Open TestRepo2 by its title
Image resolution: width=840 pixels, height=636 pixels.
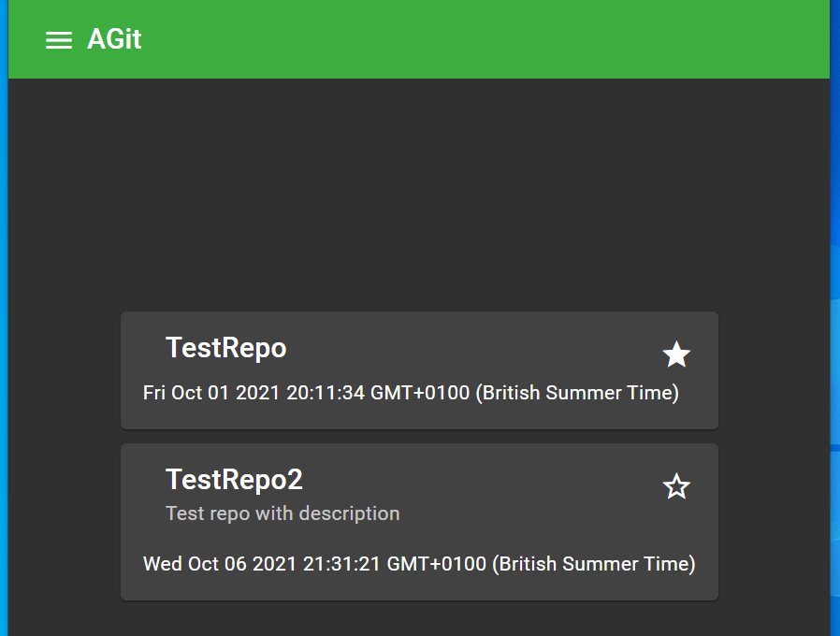(x=234, y=480)
